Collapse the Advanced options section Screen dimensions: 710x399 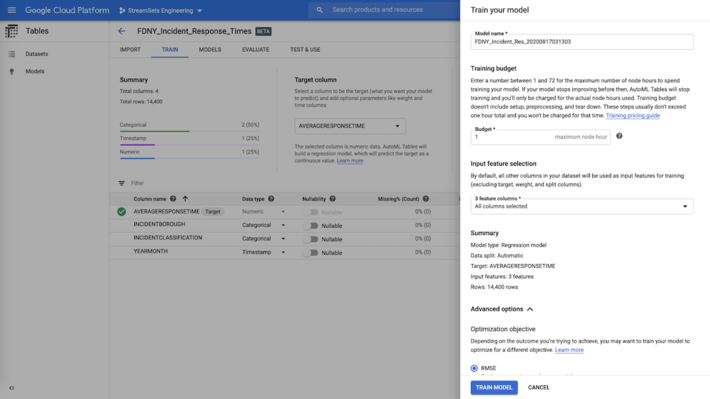[x=502, y=309]
